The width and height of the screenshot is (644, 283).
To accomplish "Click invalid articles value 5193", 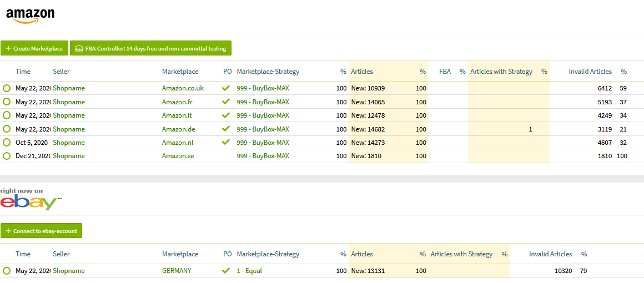I will 605,102.
